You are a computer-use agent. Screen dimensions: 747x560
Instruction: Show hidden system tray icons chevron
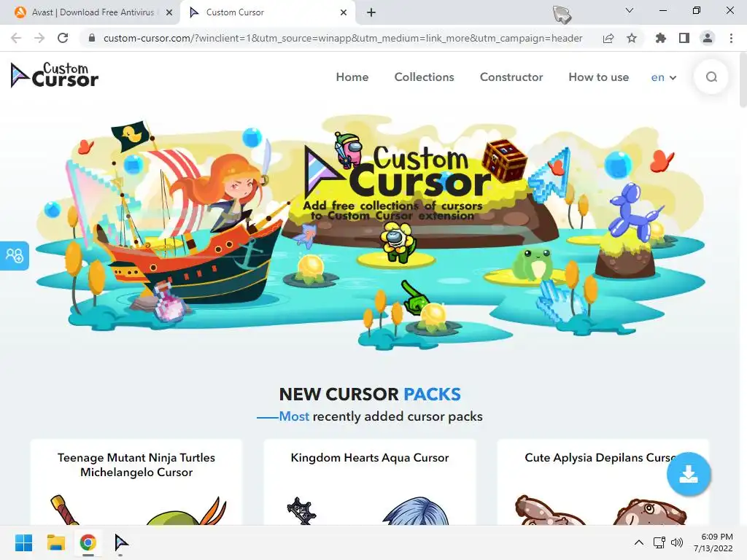pos(639,542)
